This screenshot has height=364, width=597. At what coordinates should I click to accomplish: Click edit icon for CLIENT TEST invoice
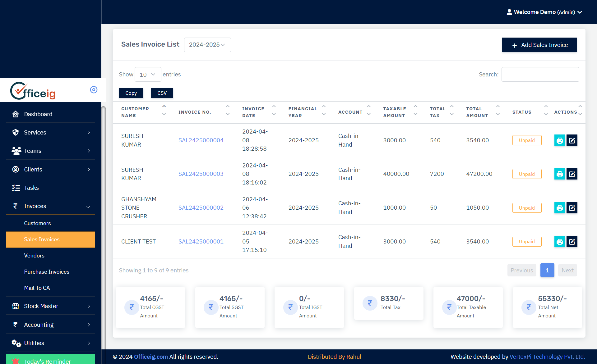click(x=572, y=242)
